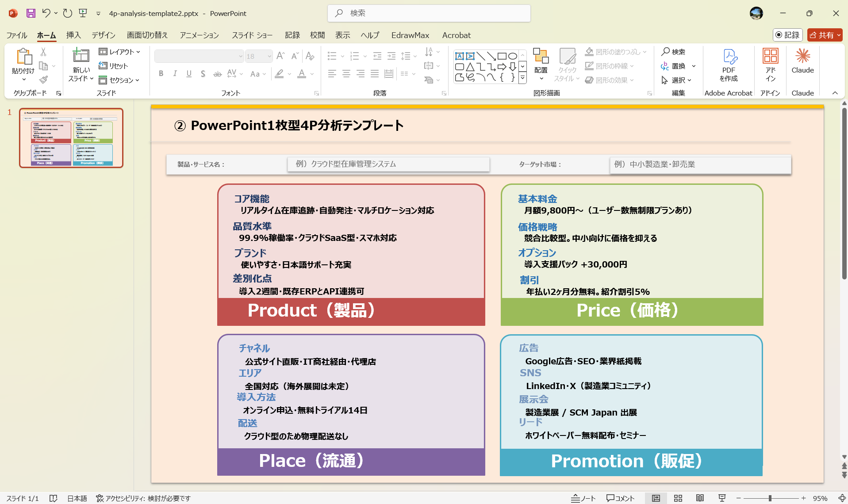The height and width of the screenshot is (504, 848).
Task: Open Quick Styles (クイックスタイル)
Action: click(x=567, y=65)
